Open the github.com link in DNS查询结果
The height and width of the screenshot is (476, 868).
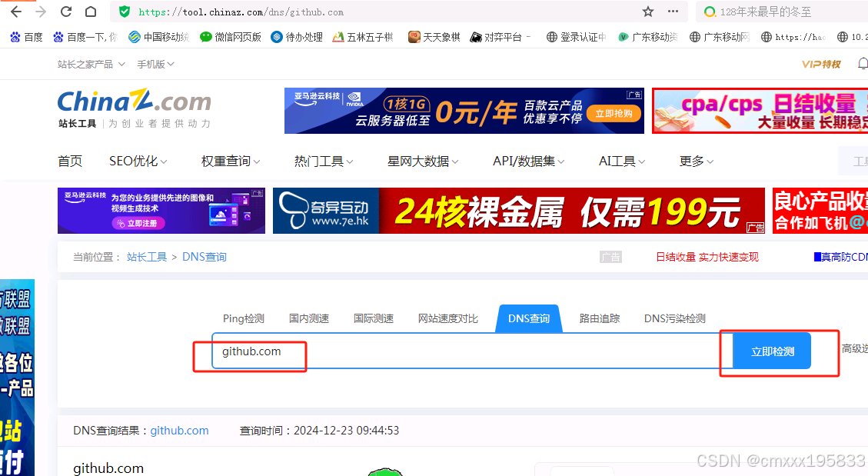[x=179, y=431]
